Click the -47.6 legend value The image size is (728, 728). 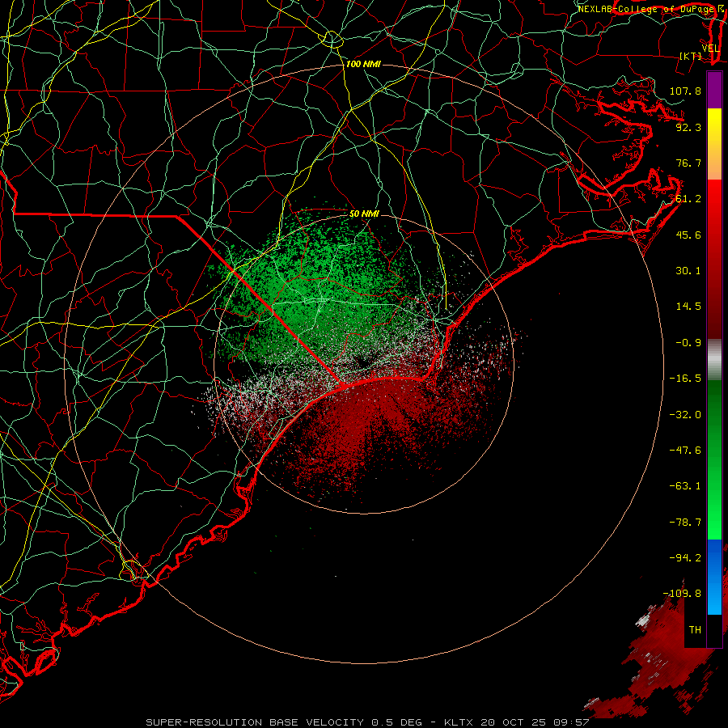[685, 451]
